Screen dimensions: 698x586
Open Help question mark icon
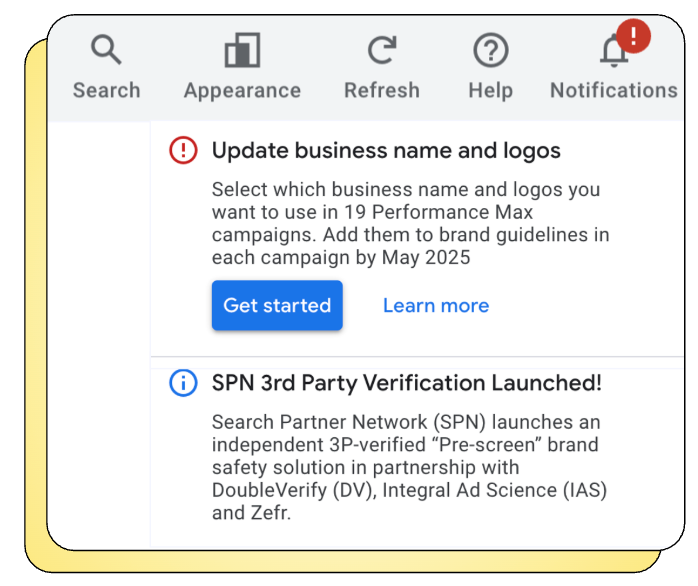[x=490, y=50]
